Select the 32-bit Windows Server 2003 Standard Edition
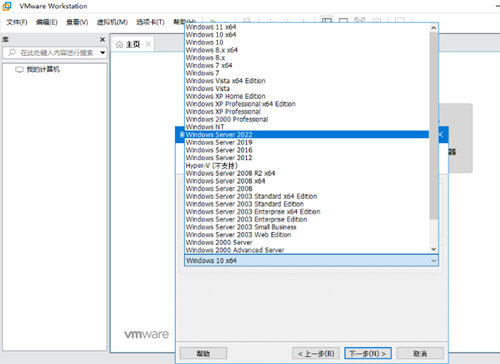The width and height of the screenshot is (500, 364). coord(307,204)
